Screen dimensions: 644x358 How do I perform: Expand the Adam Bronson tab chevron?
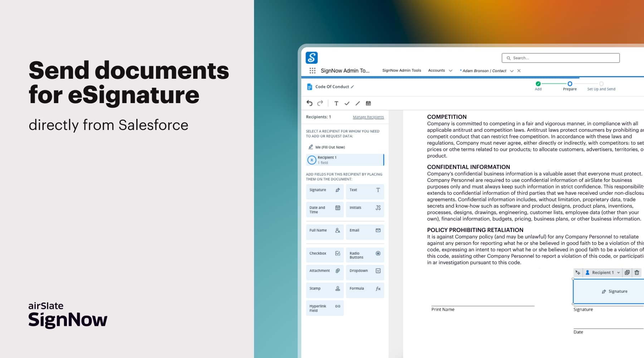pos(512,71)
